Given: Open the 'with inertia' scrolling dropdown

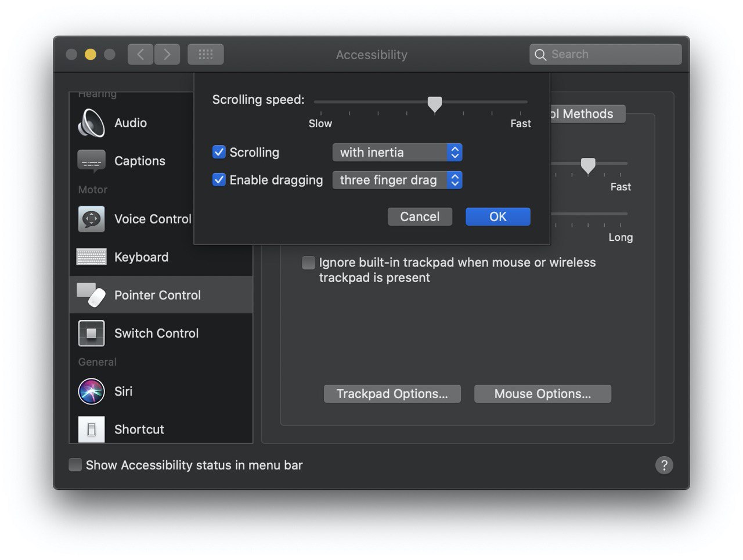Looking at the screenshot, I should click(x=397, y=152).
